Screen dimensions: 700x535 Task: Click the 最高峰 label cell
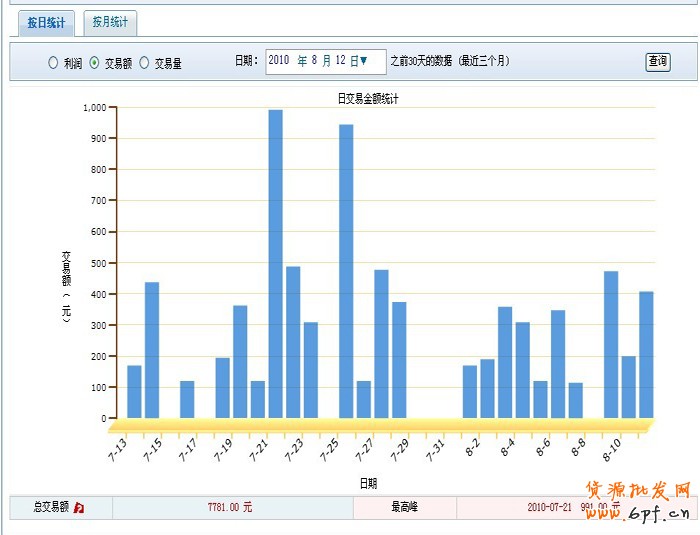[x=404, y=508]
